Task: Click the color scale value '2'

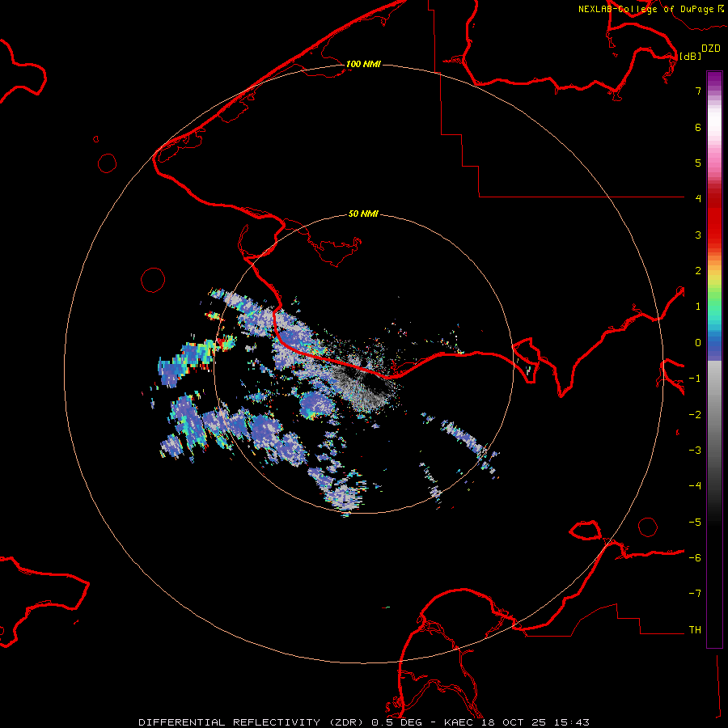Action: click(698, 271)
